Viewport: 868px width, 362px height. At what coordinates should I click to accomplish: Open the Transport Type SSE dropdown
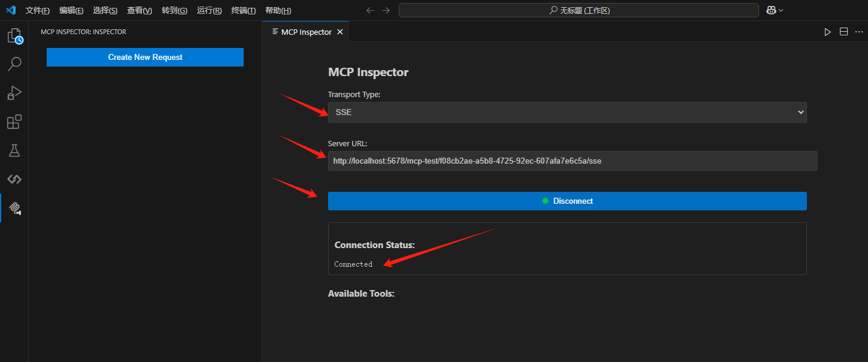click(x=567, y=112)
